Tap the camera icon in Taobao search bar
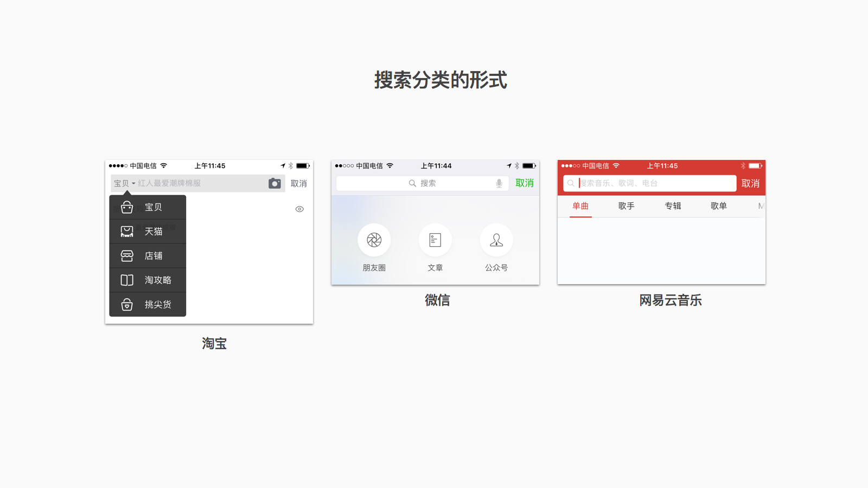The width and height of the screenshot is (868, 488). click(275, 183)
